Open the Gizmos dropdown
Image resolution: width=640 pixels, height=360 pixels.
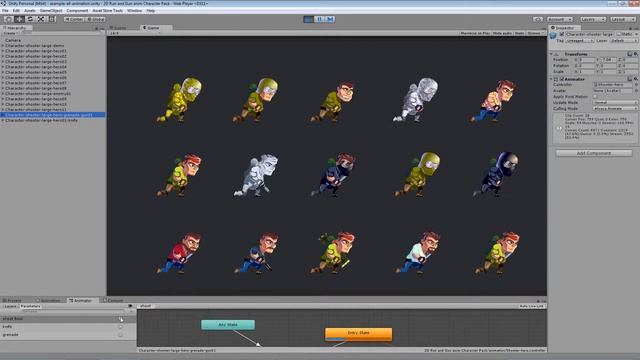[x=535, y=33]
